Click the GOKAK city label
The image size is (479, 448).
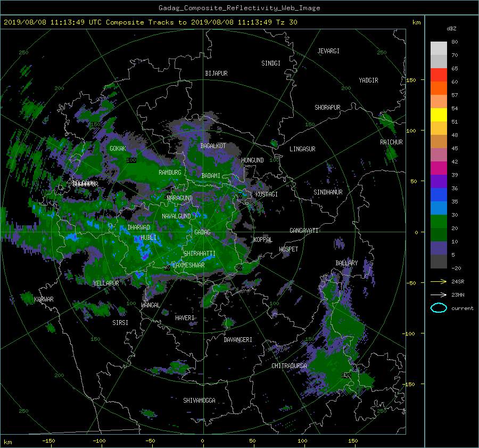point(118,148)
